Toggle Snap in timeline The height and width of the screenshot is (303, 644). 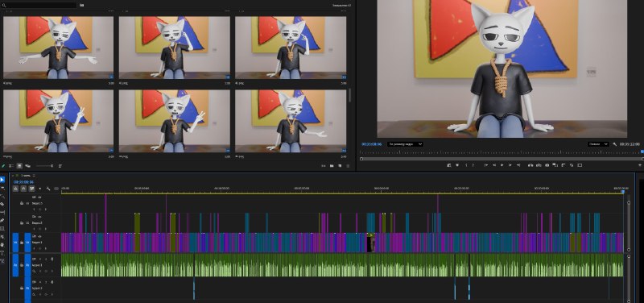(23, 189)
